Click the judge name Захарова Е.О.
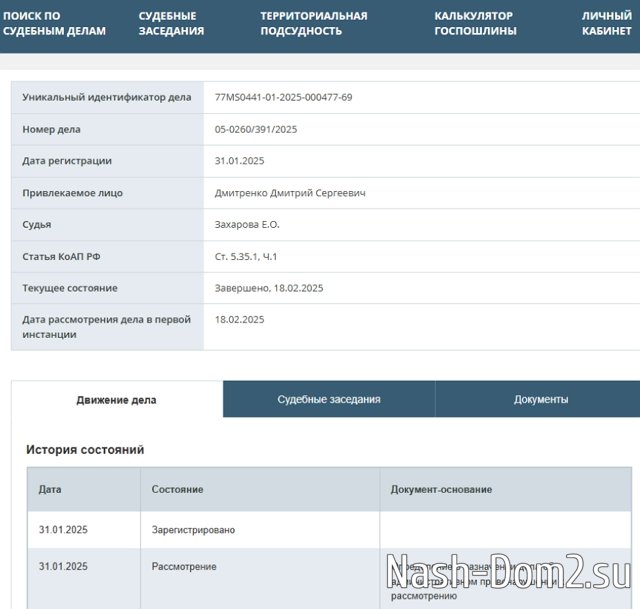 pyautogui.click(x=247, y=225)
